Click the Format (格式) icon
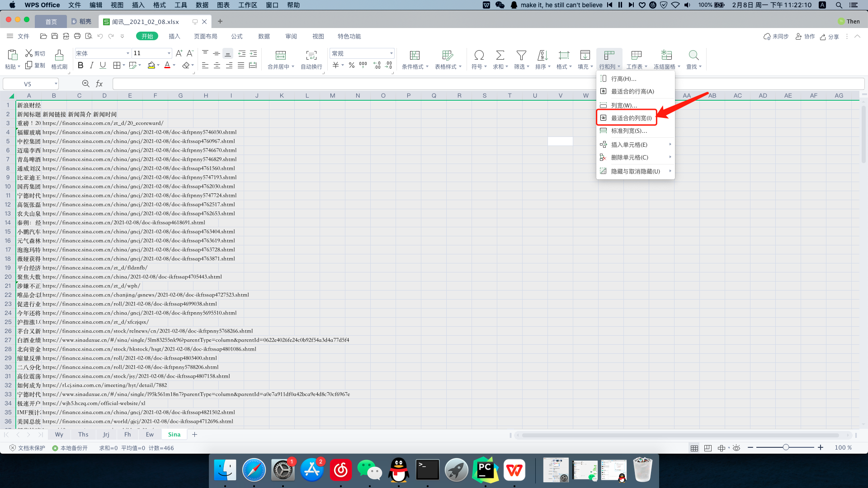The height and width of the screenshot is (488, 868). coord(564,55)
